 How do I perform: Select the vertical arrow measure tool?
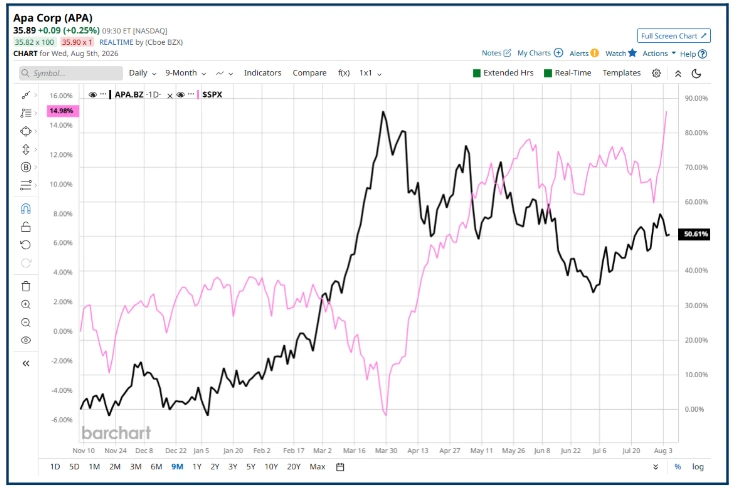coord(26,149)
